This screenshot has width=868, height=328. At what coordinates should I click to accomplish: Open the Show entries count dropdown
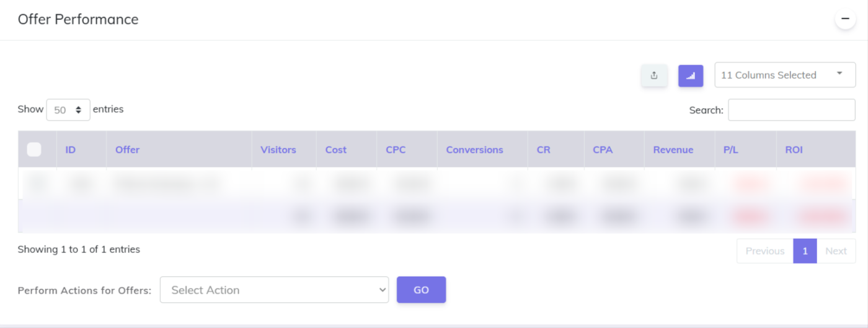point(68,110)
